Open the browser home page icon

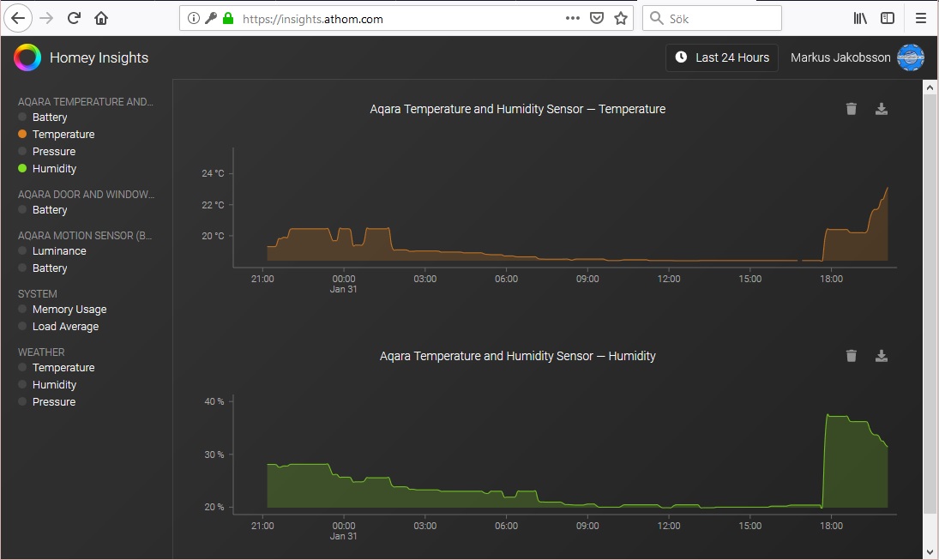click(x=101, y=19)
